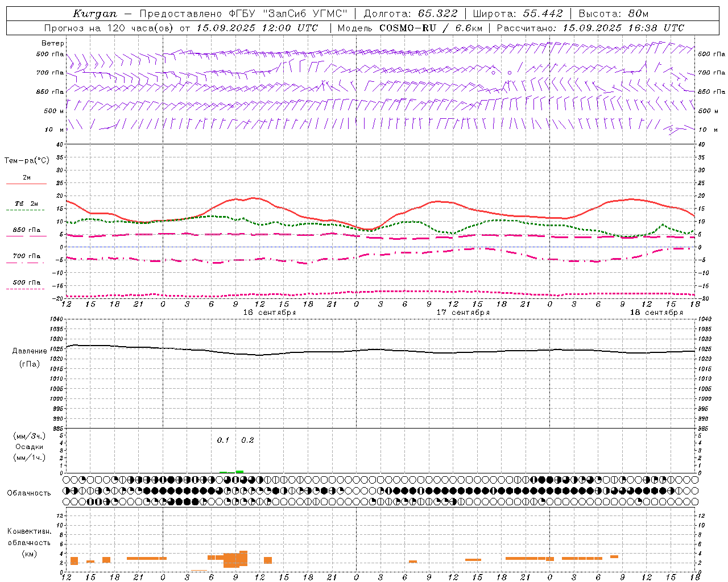This screenshot has width=728, height=582.
Task: Click the 500 м wind level label on left
Action: click(x=55, y=111)
